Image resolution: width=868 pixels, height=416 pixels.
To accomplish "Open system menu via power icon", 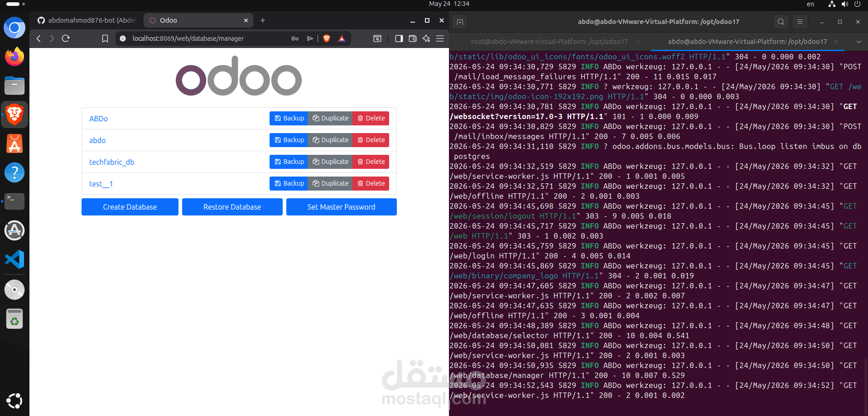I will (858, 4).
